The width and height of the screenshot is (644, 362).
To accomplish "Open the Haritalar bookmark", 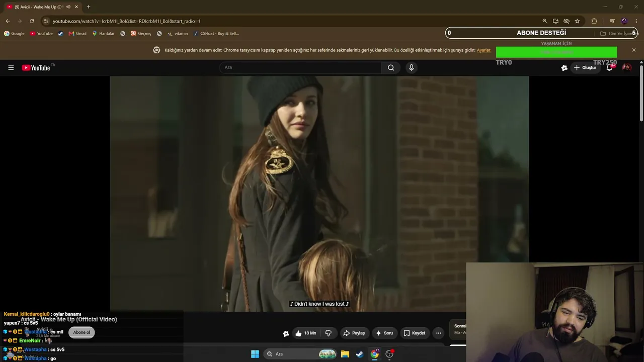I will (103, 34).
